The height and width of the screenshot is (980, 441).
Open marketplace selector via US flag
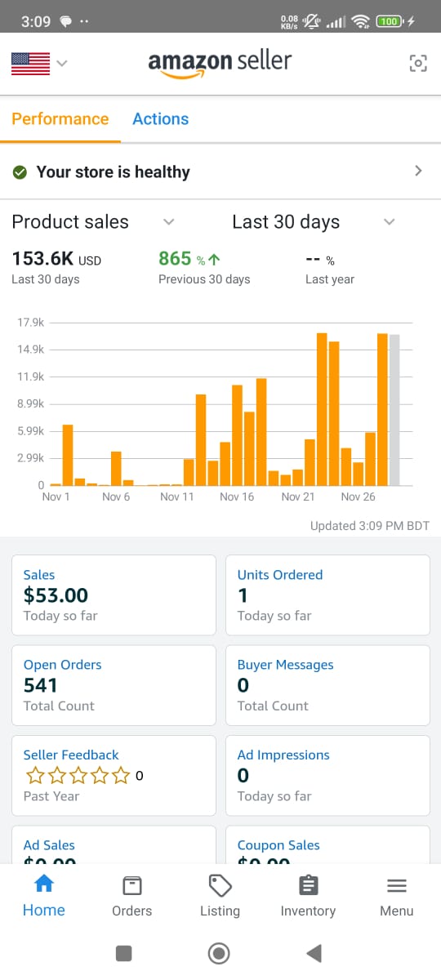point(30,64)
